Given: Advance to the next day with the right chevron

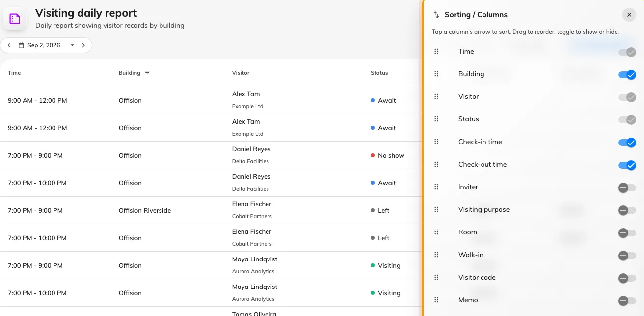Looking at the screenshot, I should point(83,45).
